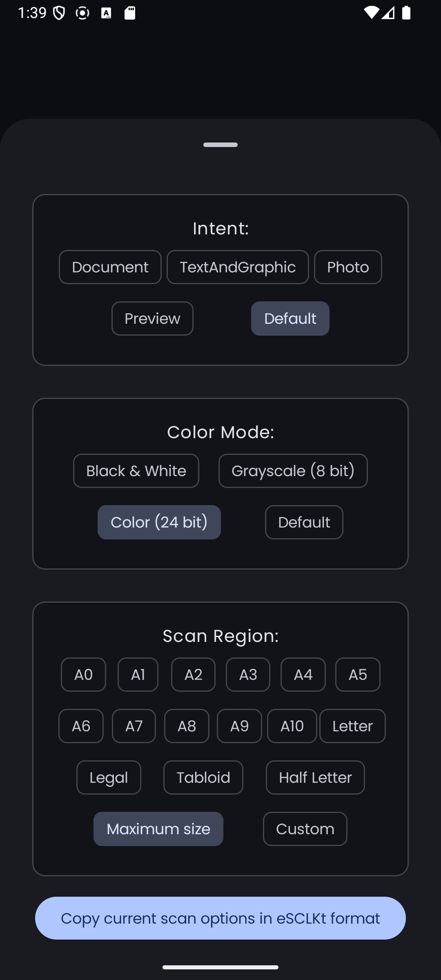This screenshot has width=441, height=980.
Task: Choose Legal paper size
Action: click(x=109, y=777)
